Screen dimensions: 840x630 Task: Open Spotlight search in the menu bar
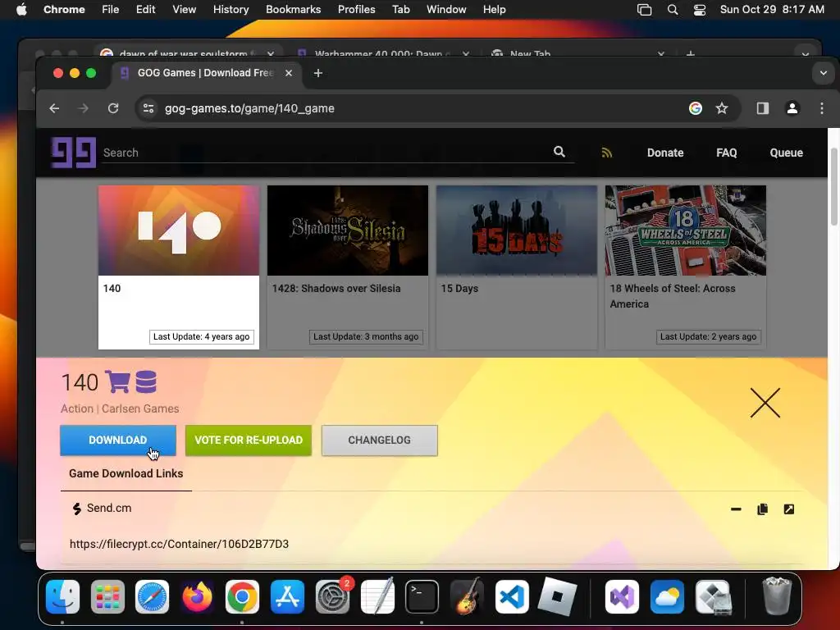tap(673, 10)
